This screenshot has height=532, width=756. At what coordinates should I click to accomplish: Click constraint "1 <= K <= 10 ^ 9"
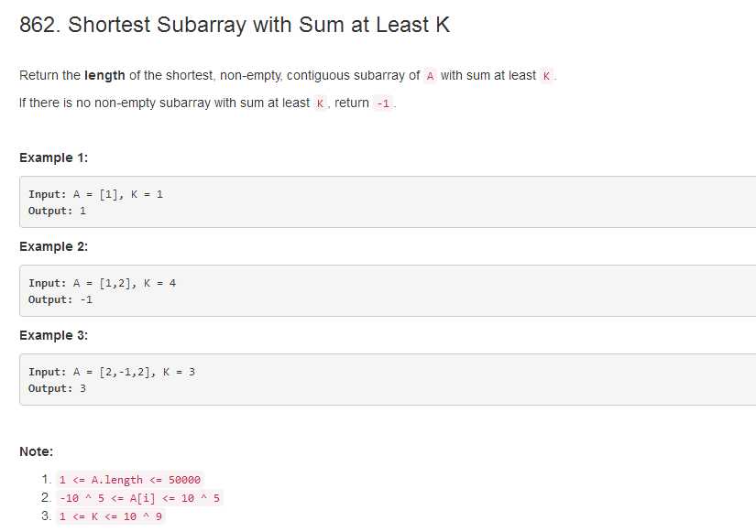[x=110, y=516]
